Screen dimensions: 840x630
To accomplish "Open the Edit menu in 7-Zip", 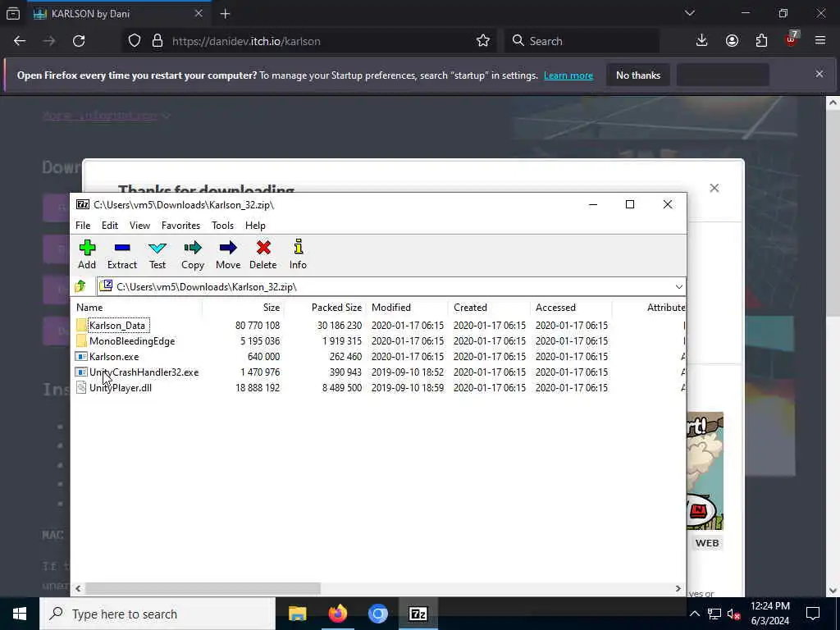I will click(110, 226).
